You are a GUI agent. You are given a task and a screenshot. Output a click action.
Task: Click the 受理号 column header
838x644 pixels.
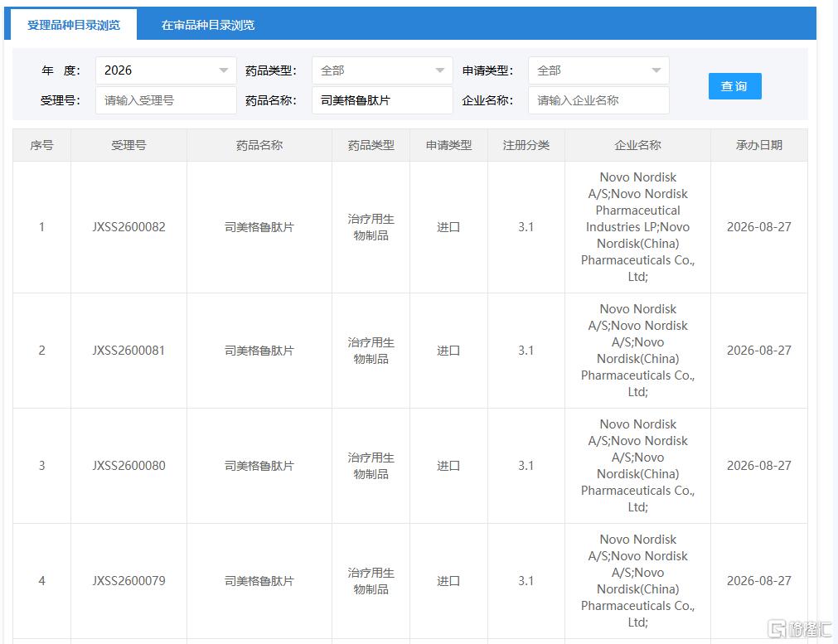128,145
